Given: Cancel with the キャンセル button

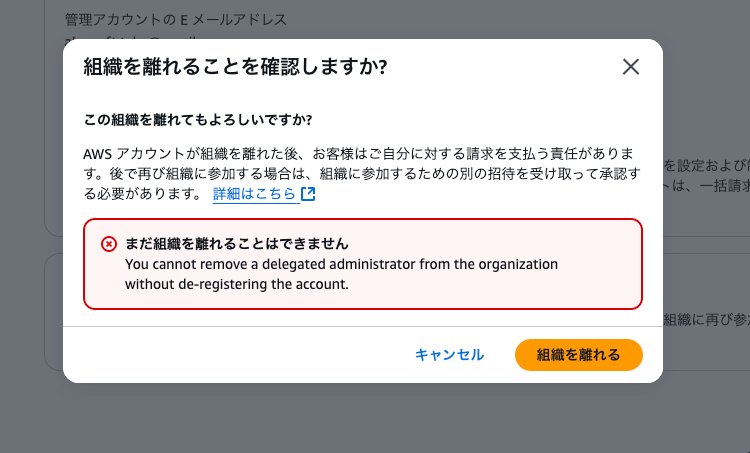Looking at the screenshot, I should (449, 354).
